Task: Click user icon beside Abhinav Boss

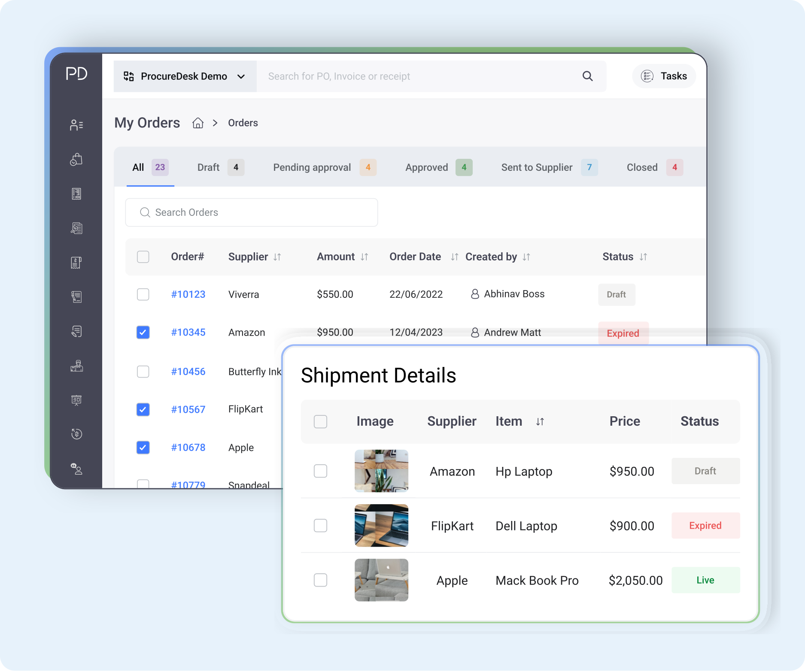Action: 475,294
